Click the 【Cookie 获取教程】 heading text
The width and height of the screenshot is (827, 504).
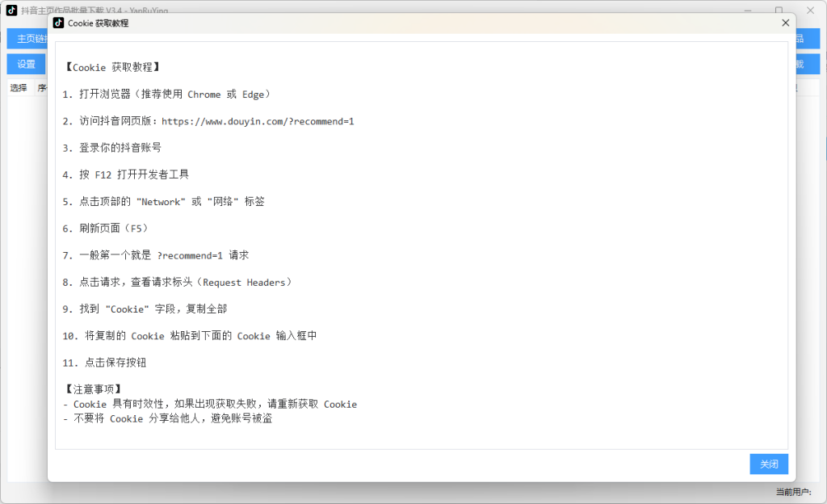click(x=111, y=67)
